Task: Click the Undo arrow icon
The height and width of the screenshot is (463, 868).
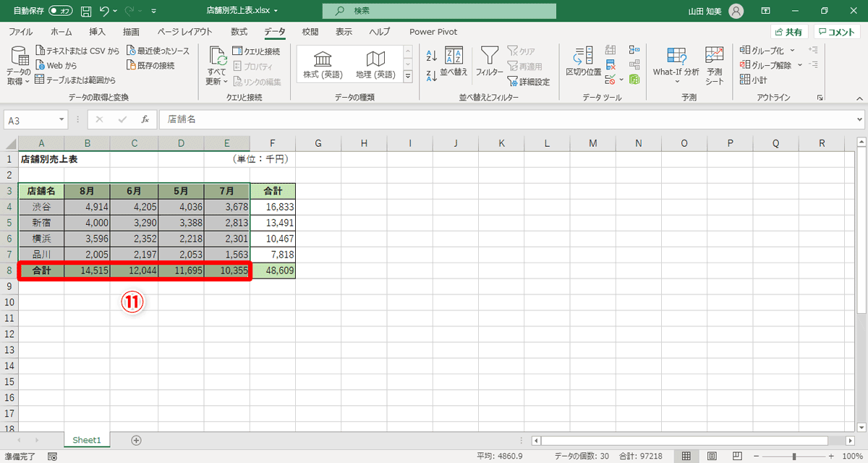Action: (x=104, y=11)
